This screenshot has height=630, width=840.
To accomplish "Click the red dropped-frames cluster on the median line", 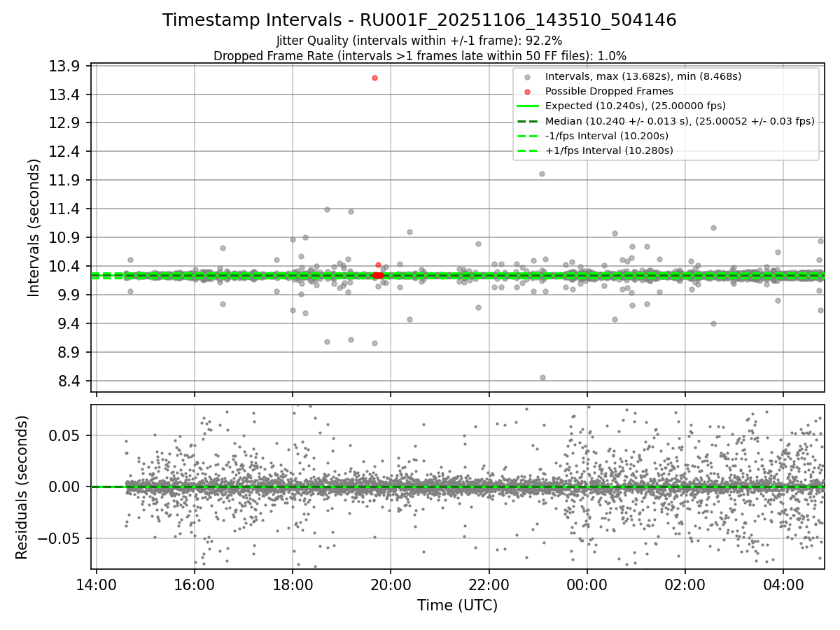I will (378, 276).
